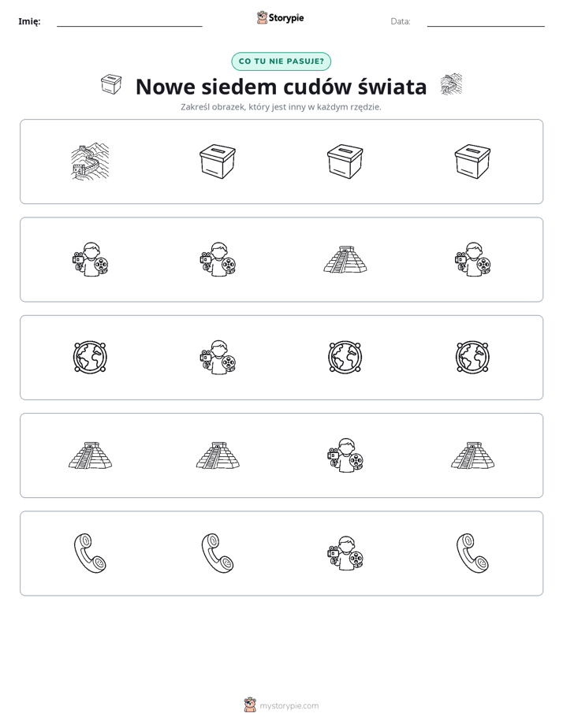The width and height of the screenshot is (563, 728).
Task: Click the ballot box icon beside the title
Action: point(111,84)
